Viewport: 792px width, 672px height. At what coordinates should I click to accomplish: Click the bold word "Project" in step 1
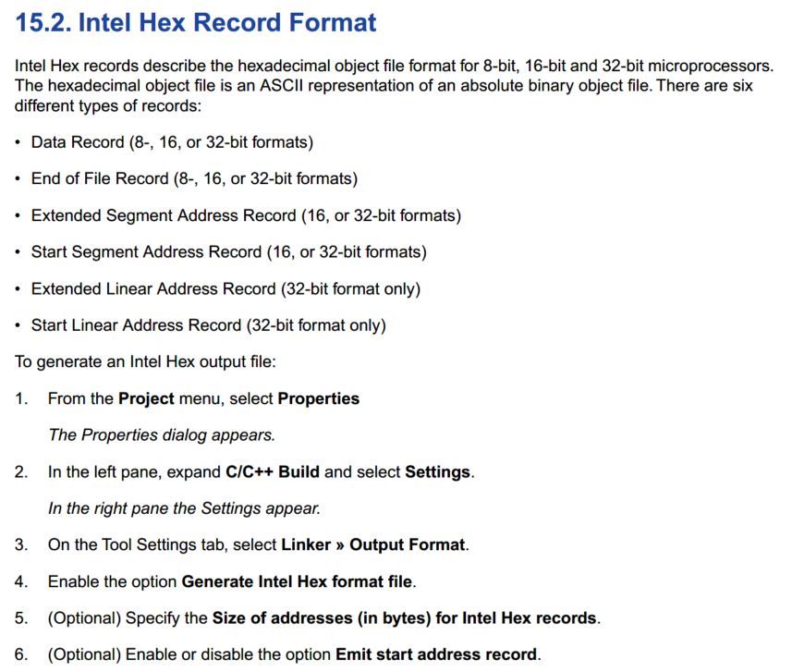tap(146, 398)
